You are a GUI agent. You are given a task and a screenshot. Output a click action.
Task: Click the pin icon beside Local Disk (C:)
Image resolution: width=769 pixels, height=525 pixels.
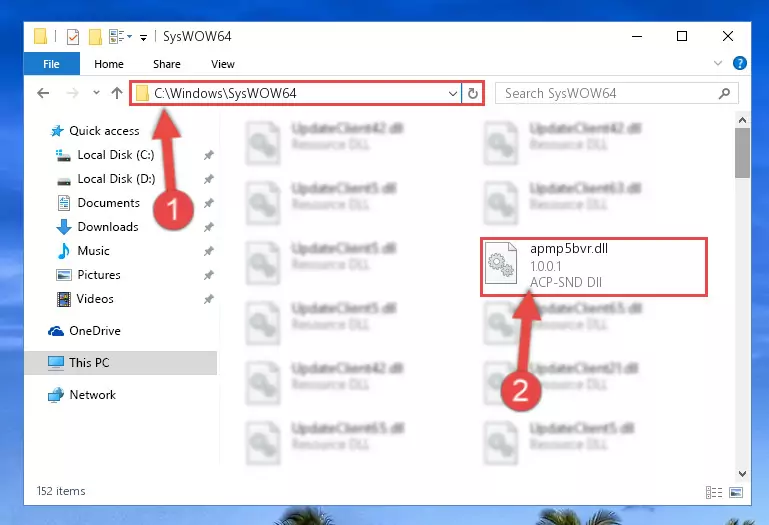point(209,155)
